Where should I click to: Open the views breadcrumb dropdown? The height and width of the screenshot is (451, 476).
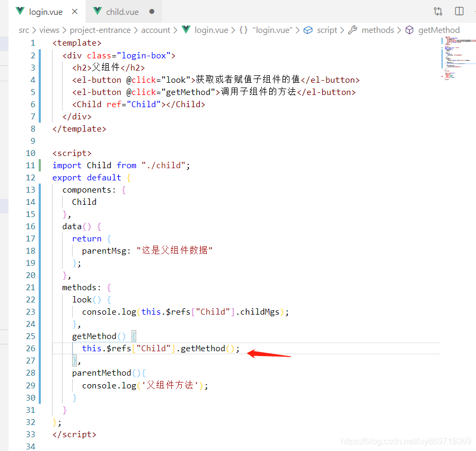click(49, 30)
